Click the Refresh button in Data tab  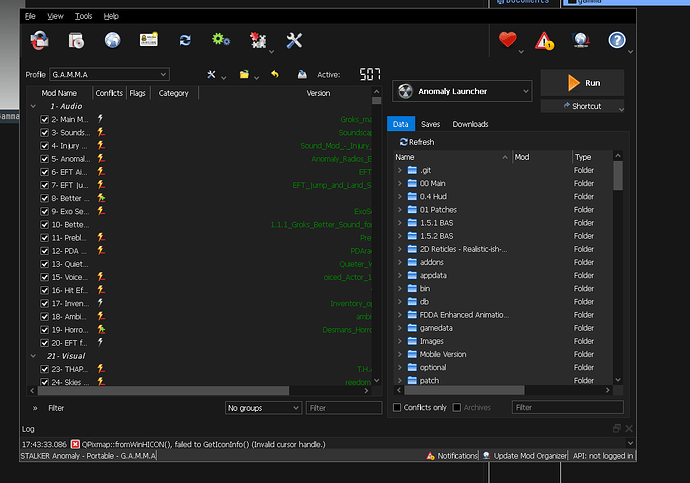click(417, 142)
